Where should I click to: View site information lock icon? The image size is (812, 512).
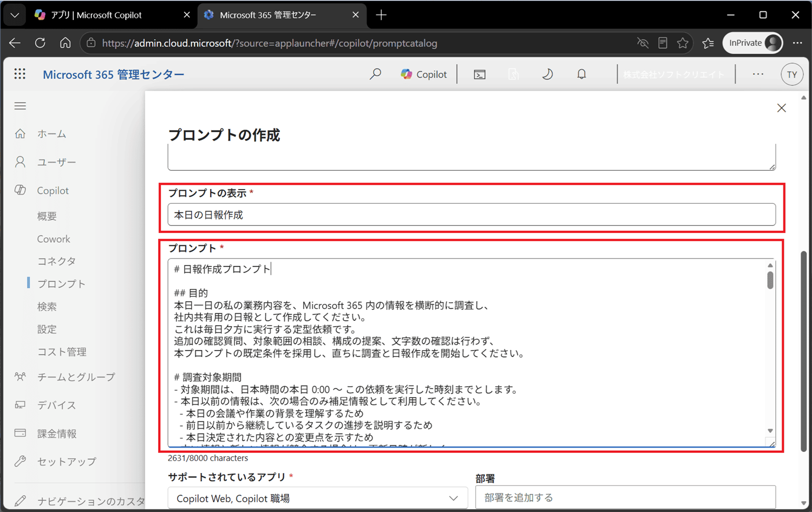point(91,43)
